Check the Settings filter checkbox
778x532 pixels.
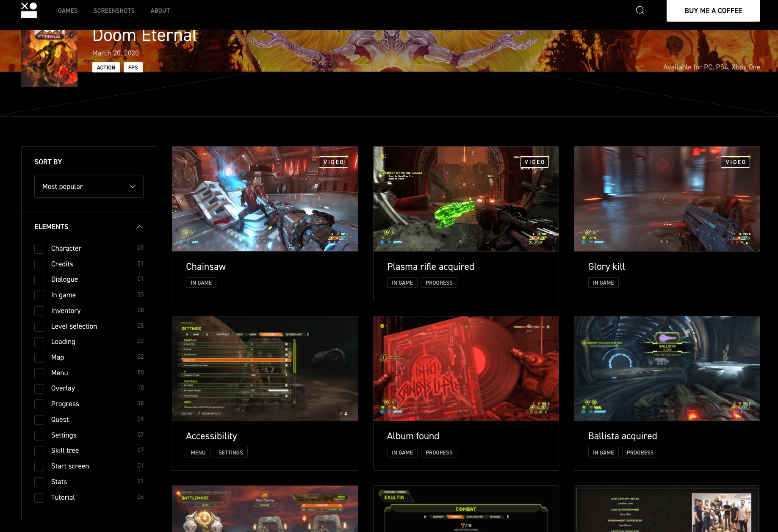39,435
